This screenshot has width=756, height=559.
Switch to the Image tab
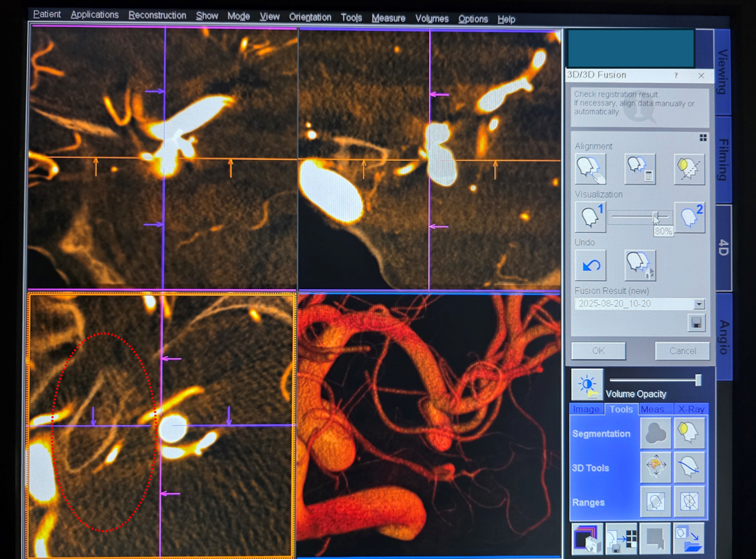tap(586, 409)
